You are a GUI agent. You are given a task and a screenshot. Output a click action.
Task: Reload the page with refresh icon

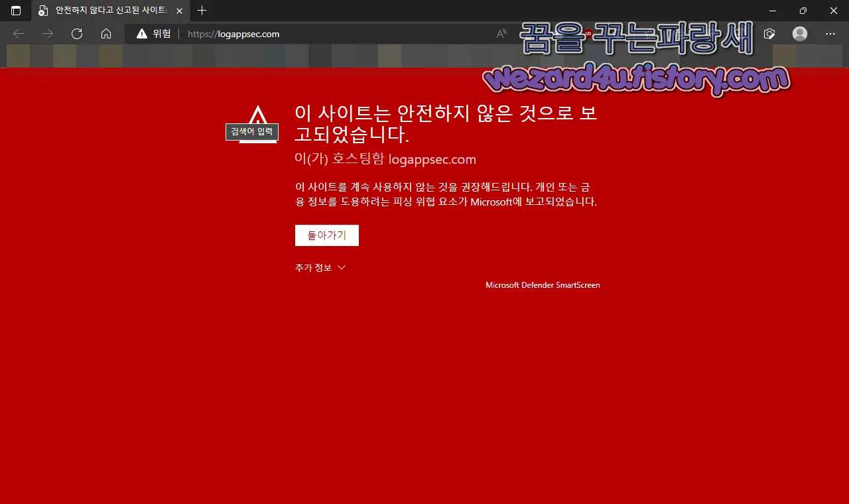(77, 34)
